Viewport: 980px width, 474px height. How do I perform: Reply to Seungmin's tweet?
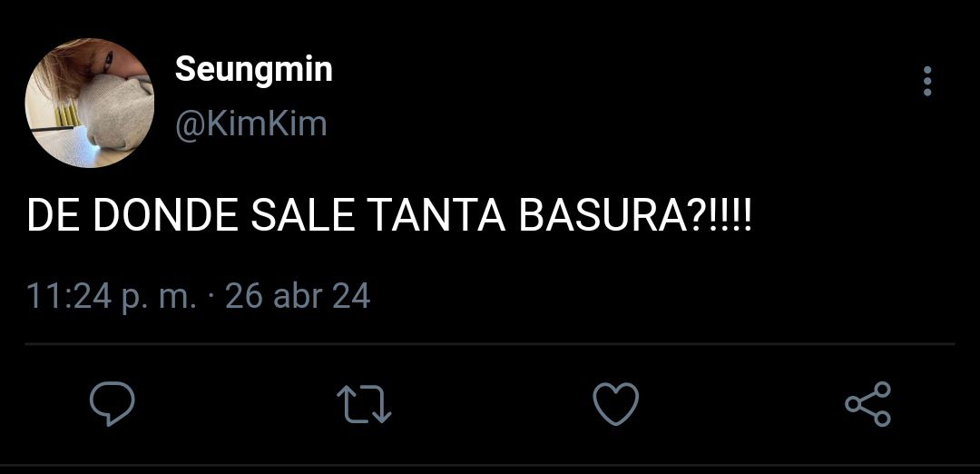click(x=112, y=404)
